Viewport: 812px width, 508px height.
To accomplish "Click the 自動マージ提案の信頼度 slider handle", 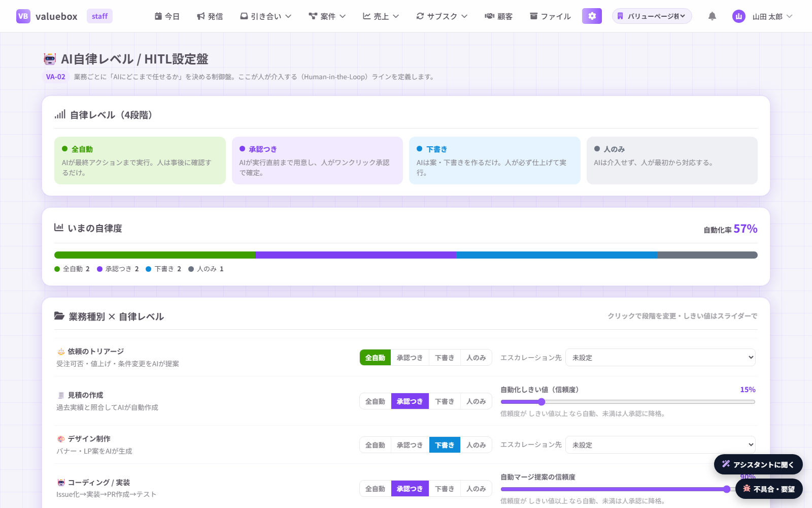I will point(727,489).
